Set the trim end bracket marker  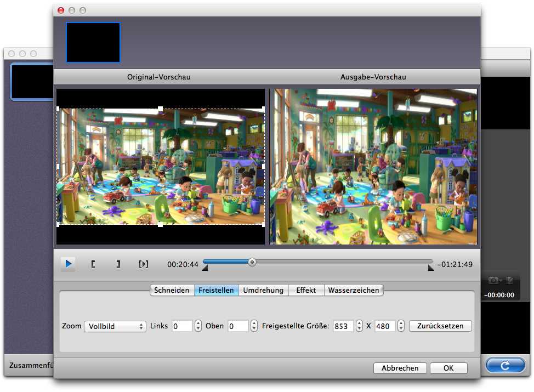coord(118,264)
